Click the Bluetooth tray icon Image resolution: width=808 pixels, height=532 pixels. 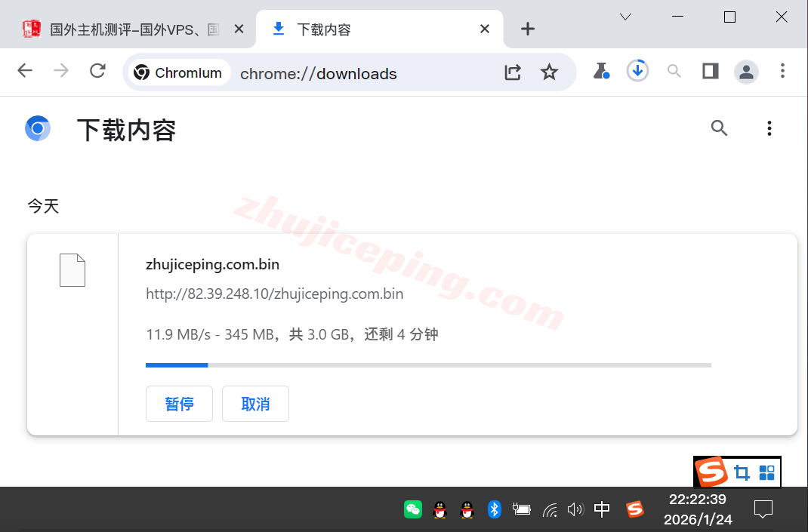point(495,509)
